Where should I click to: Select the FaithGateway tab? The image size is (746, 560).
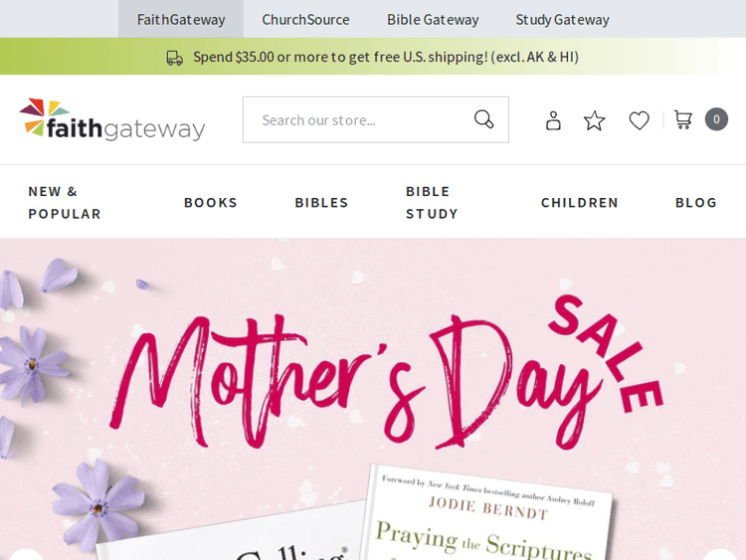tap(181, 20)
